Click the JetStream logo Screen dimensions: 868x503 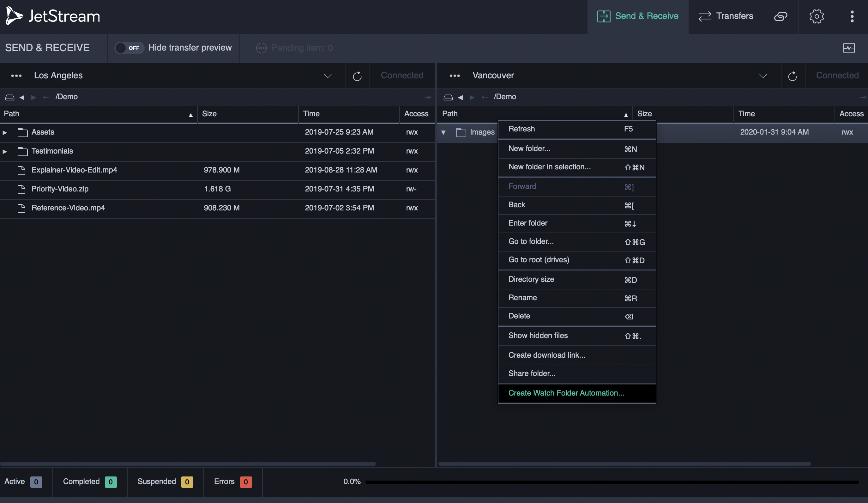(x=53, y=16)
